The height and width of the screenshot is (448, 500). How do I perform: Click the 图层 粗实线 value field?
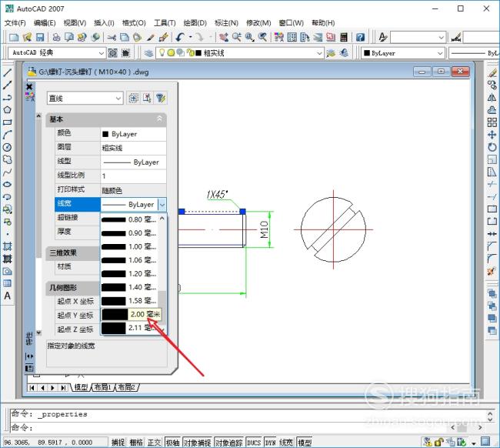(133, 148)
